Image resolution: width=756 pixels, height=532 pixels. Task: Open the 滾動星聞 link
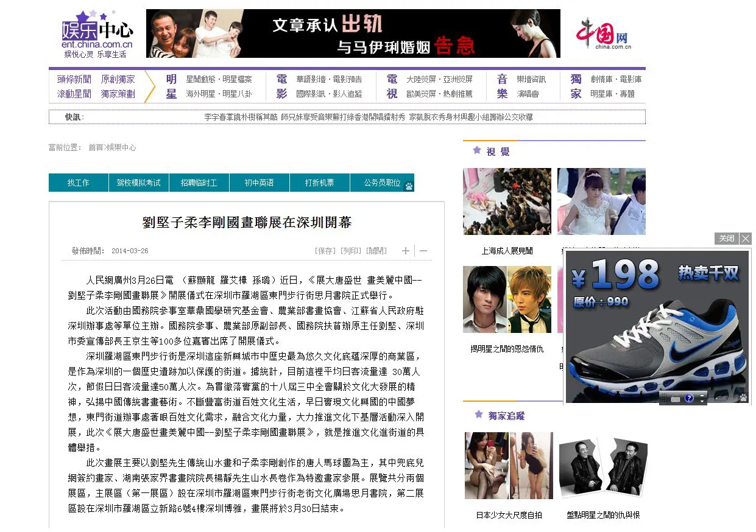tap(74, 94)
